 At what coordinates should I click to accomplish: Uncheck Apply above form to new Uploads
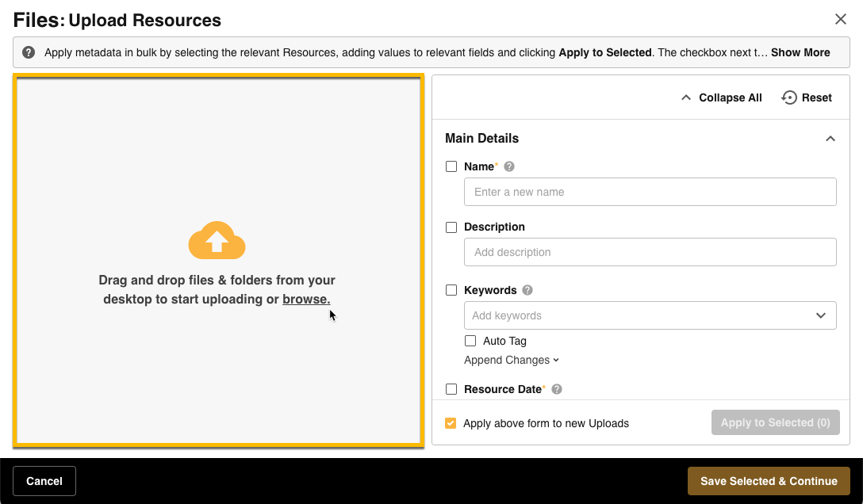pyautogui.click(x=451, y=423)
